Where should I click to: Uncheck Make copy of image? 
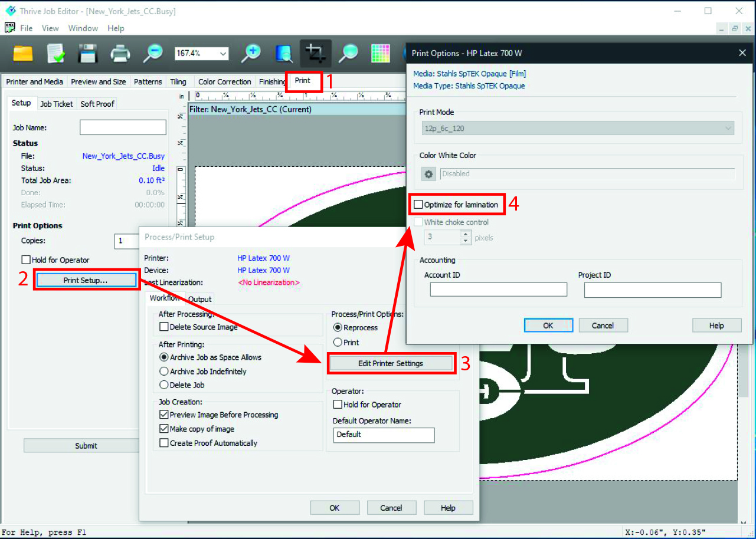point(164,429)
